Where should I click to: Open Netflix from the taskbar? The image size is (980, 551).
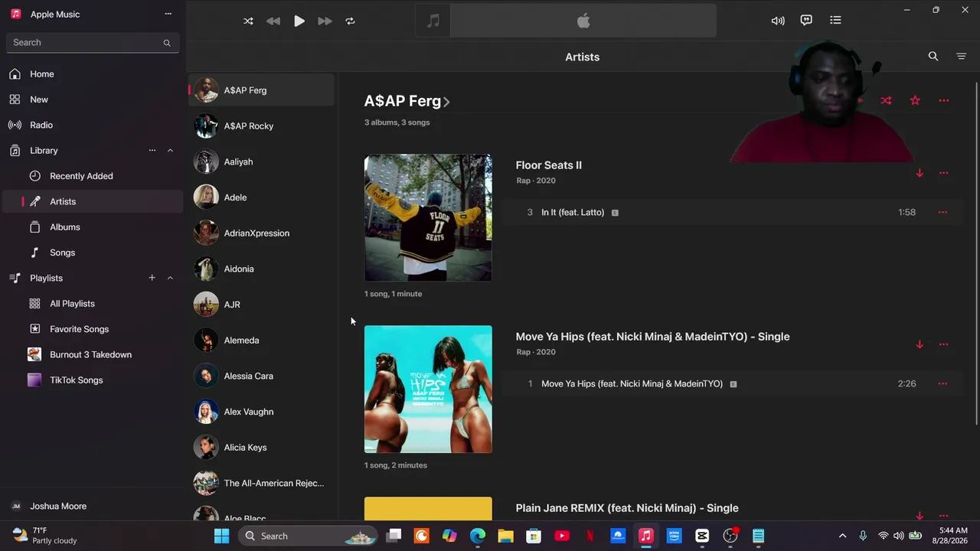coord(590,536)
